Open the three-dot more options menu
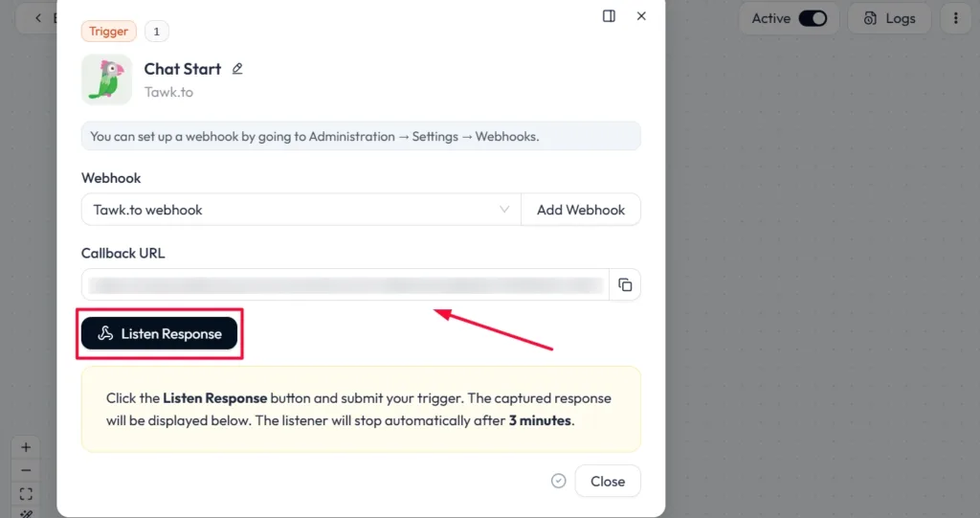This screenshot has height=518, width=980. [956, 18]
